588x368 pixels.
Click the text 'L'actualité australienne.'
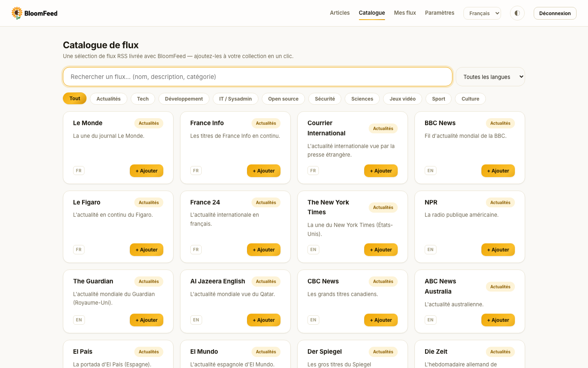coord(454,305)
